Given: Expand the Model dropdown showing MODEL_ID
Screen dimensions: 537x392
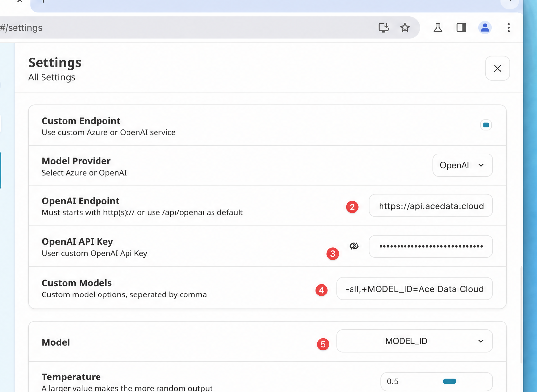Looking at the screenshot, I should [x=414, y=341].
